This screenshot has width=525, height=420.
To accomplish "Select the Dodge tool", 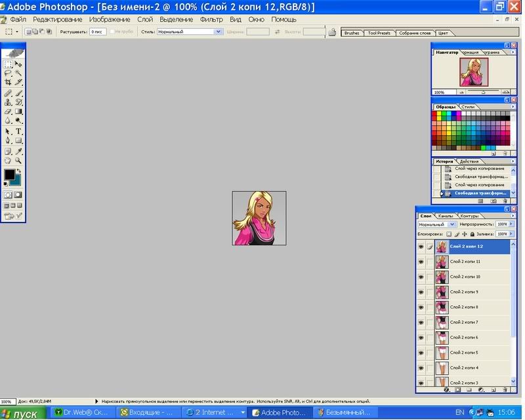I will (x=18, y=120).
